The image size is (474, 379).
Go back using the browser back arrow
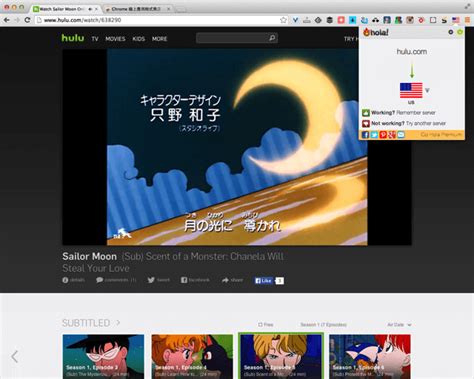coord(7,20)
